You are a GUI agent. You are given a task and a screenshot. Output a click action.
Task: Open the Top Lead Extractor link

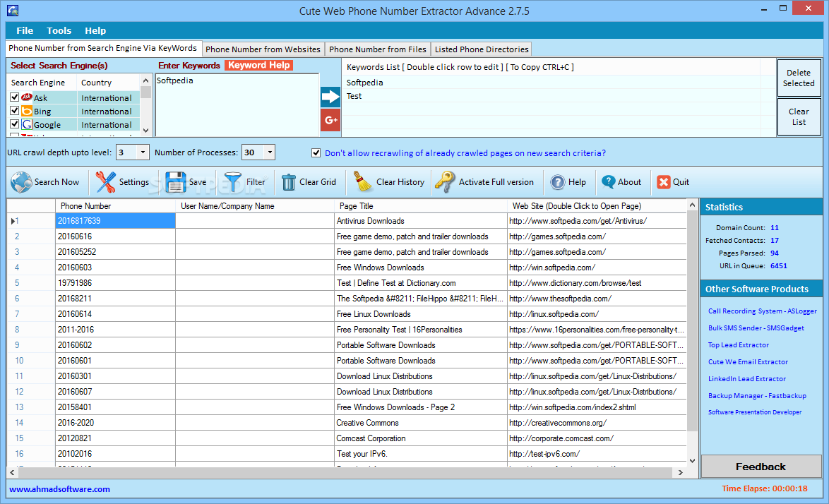pos(739,345)
